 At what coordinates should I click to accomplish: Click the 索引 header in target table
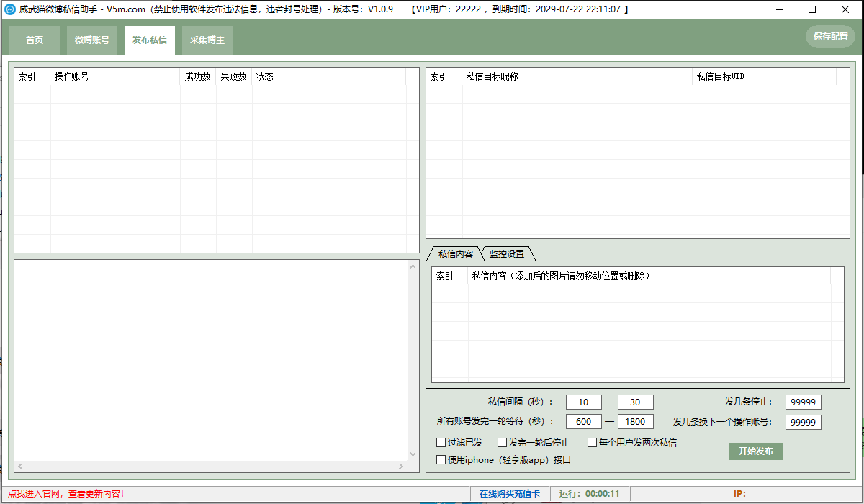[x=444, y=76]
